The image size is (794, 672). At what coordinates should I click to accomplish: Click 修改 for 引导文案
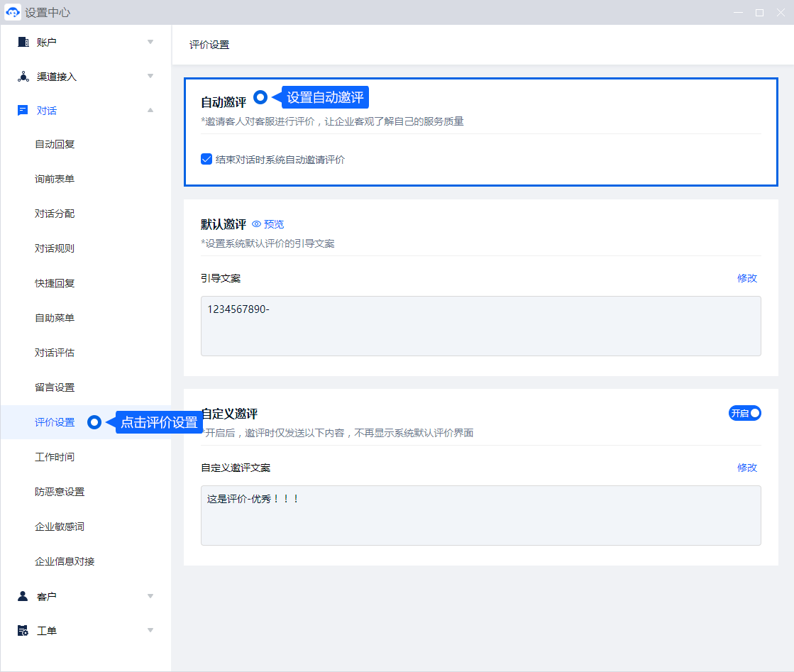click(747, 278)
